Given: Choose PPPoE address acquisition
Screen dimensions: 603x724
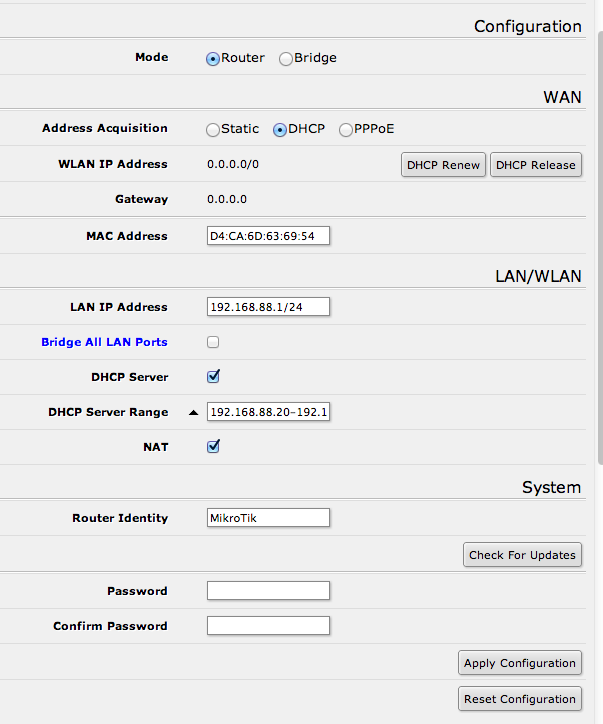Looking at the screenshot, I should pos(346,130).
